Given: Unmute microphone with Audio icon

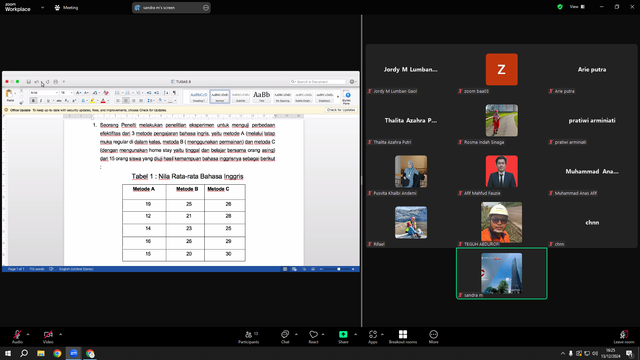Looking at the screenshot, I should 17,336.
